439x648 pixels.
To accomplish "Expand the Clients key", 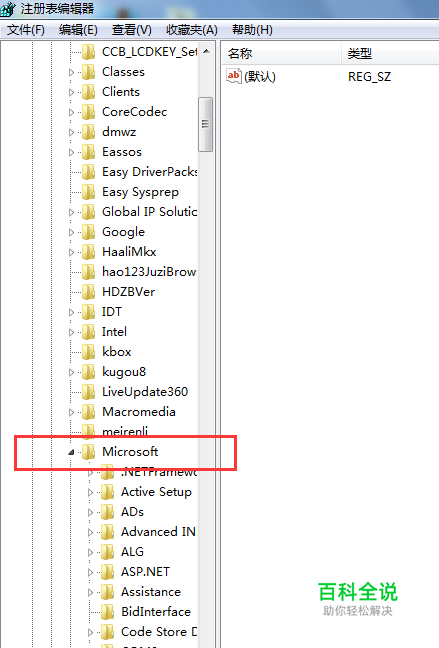I will (x=71, y=92).
